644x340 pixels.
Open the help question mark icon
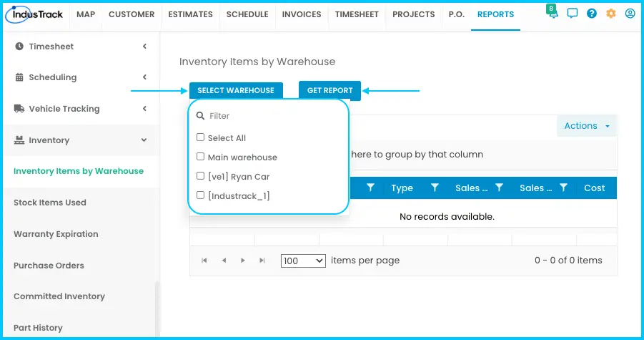point(591,14)
